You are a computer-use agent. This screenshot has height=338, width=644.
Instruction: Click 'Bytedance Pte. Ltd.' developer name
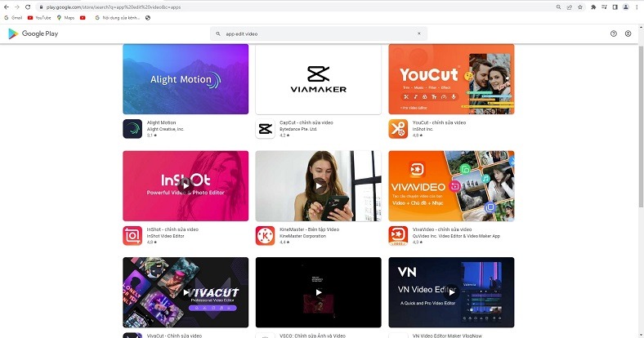coord(298,129)
